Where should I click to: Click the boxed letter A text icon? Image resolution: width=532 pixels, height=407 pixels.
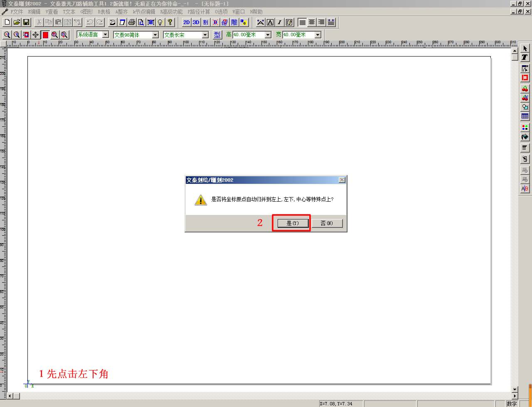[x=270, y=22]
